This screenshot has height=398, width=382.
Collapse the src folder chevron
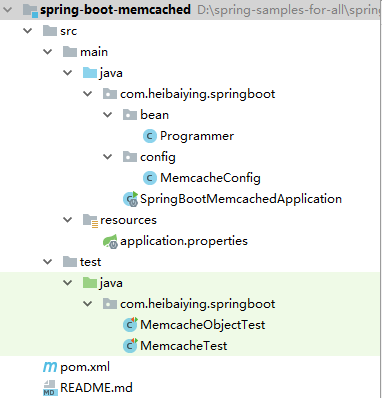tap(27, 31)
